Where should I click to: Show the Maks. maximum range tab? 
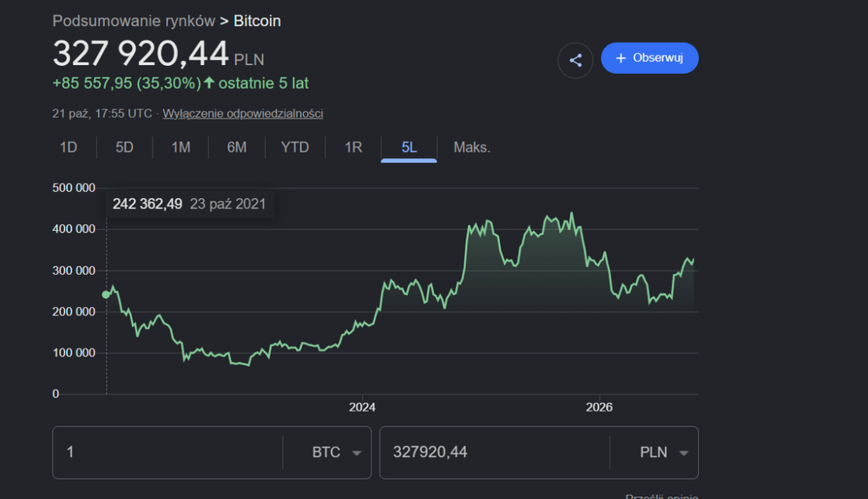[471, 148]
